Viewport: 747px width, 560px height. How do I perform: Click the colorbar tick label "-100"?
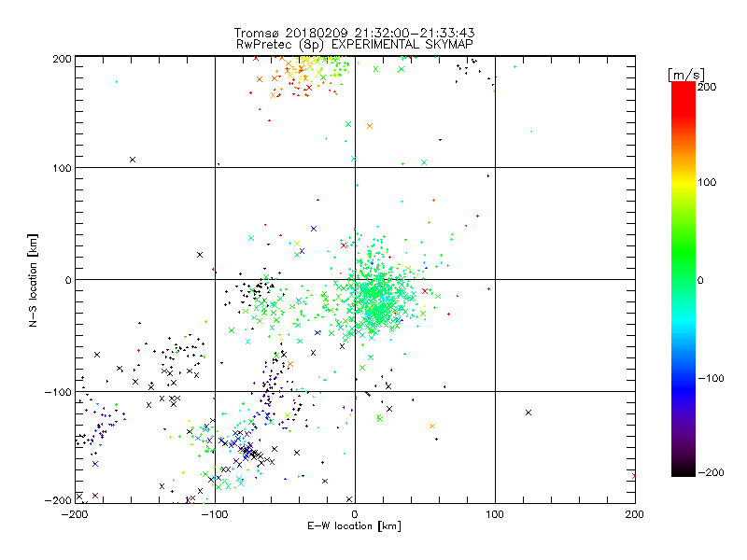(711, 379)
